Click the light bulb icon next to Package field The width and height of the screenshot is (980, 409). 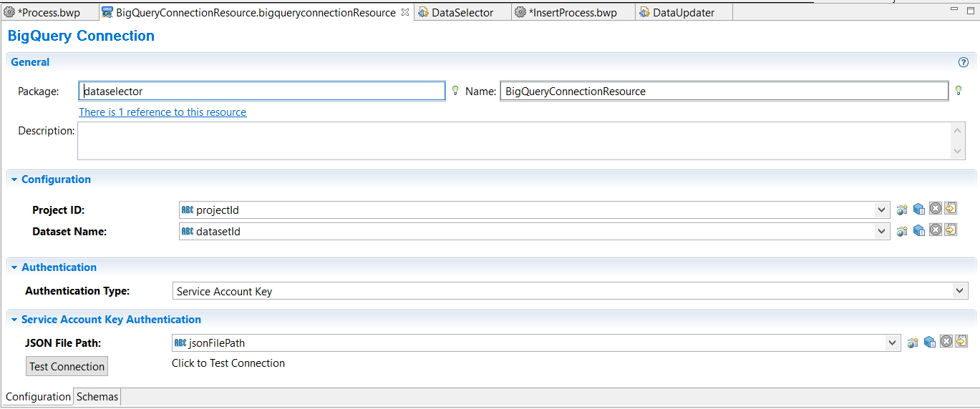(x=455, y=91)
